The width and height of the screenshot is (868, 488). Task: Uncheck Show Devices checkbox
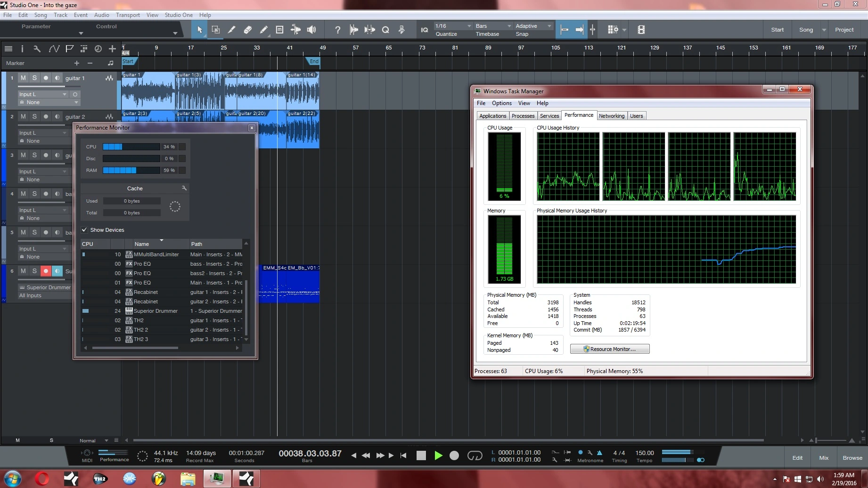(x=84, y=230)
